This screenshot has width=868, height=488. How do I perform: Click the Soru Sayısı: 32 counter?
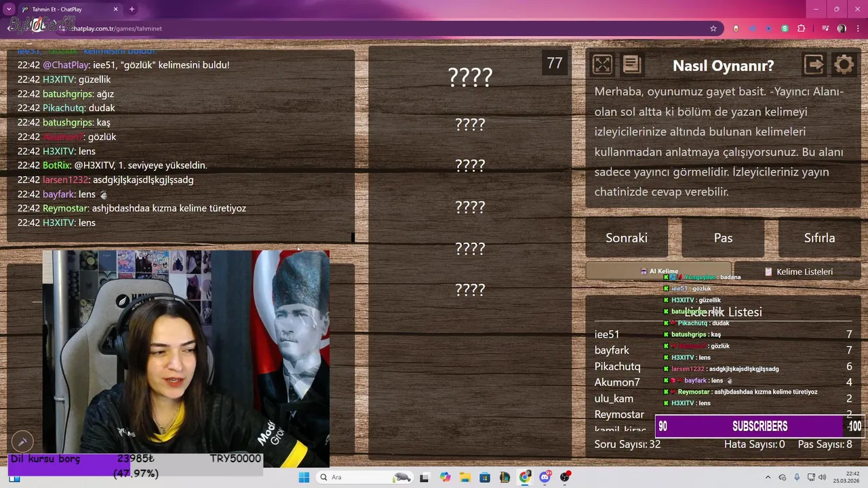tap(627, 444)
